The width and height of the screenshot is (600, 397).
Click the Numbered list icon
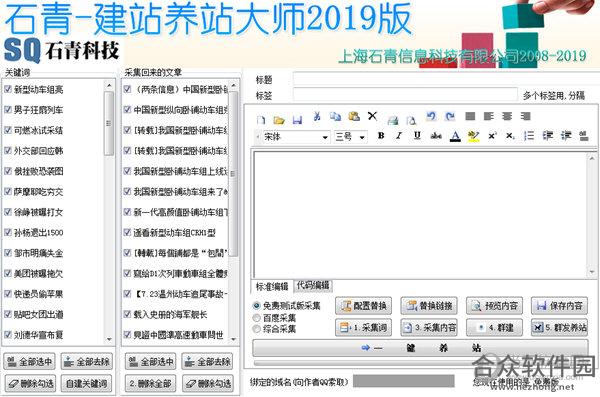click(529, 136)
